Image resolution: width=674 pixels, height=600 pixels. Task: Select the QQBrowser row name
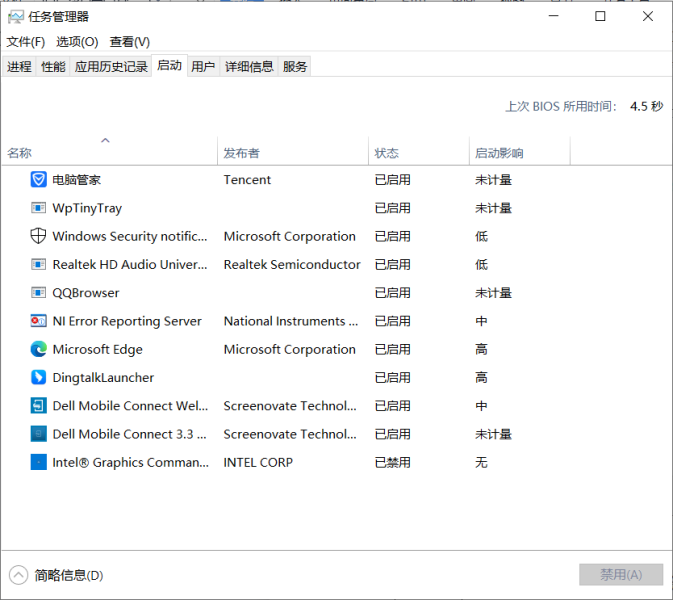86,293
